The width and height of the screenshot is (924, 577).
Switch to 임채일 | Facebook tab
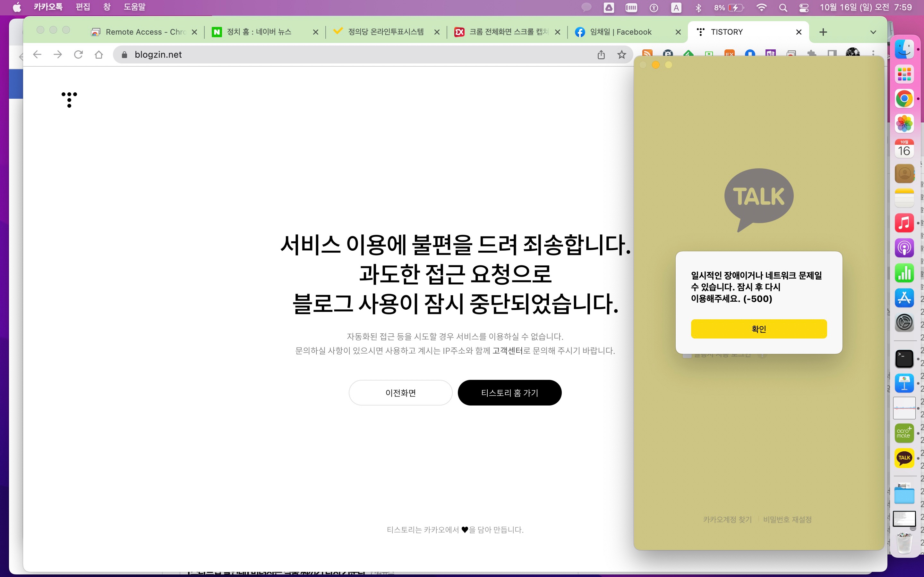[x=620, y=32]
